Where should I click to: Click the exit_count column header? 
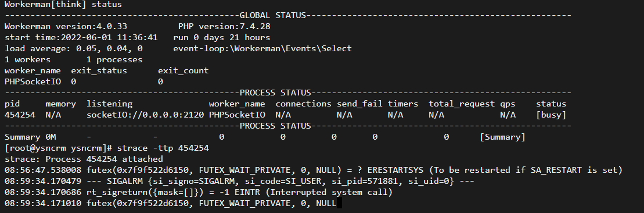point(183,71)
